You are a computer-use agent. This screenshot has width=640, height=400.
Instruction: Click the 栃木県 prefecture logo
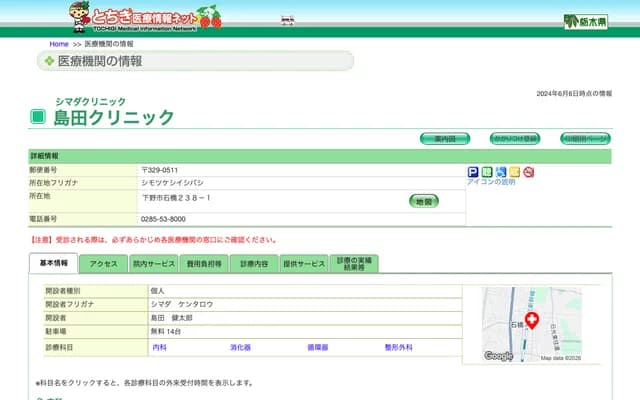tap(585, 21)
